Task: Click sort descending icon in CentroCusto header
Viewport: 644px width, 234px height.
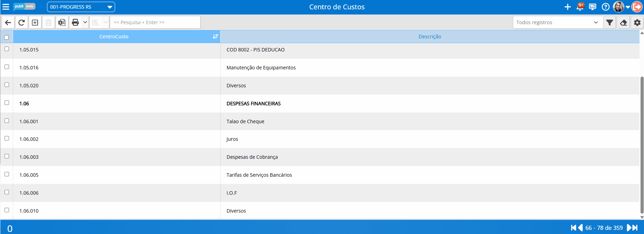Action: click(215, 37)
